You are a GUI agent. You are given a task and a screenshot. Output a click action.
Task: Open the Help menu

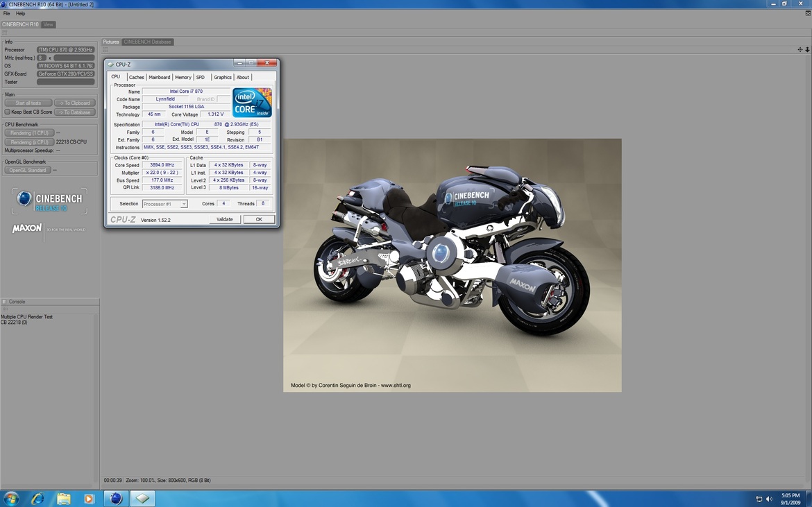21,13
